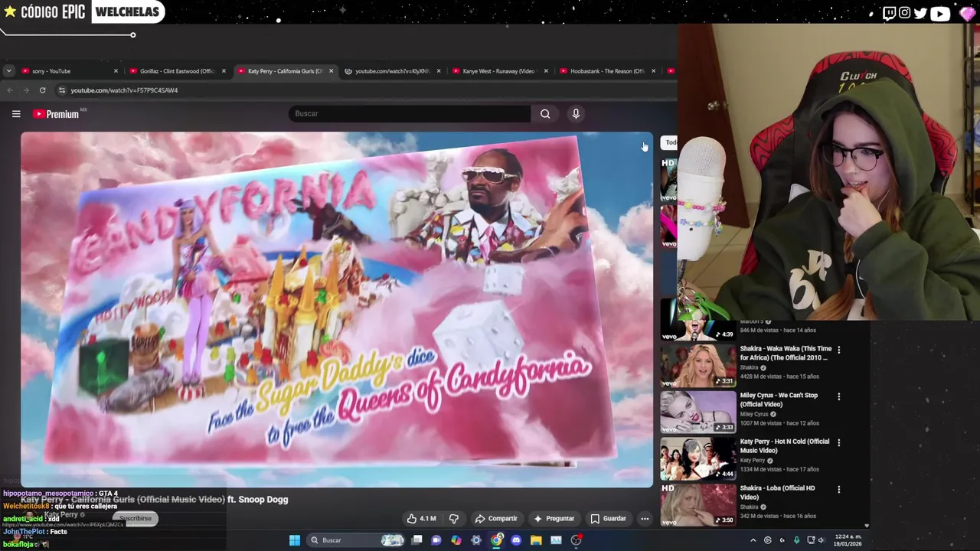Close the 'sorry - YouTube' tab
The width and height of the screenshot is (980, 551).
point(116,71)
